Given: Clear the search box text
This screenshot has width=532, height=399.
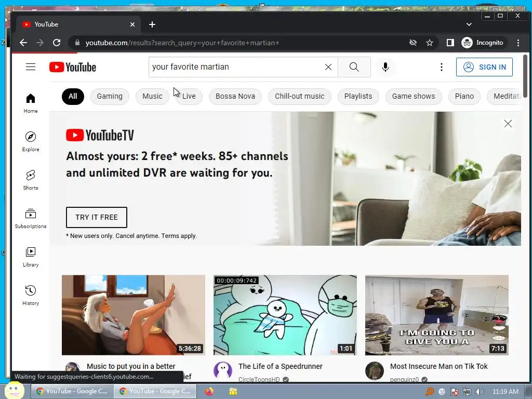Looking at the screenshot, I should pos(328,67).
